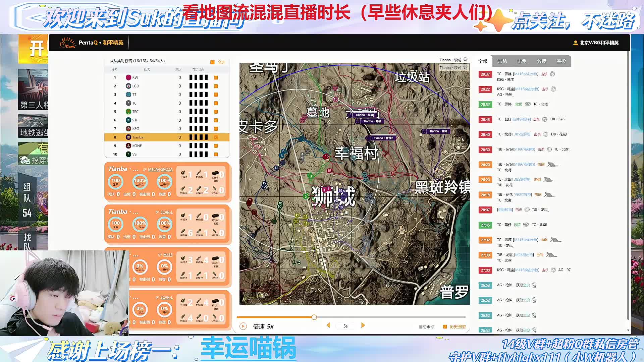Click the replay progress slider handle
The height and width of the screenshot is (362, 644).
314,317
